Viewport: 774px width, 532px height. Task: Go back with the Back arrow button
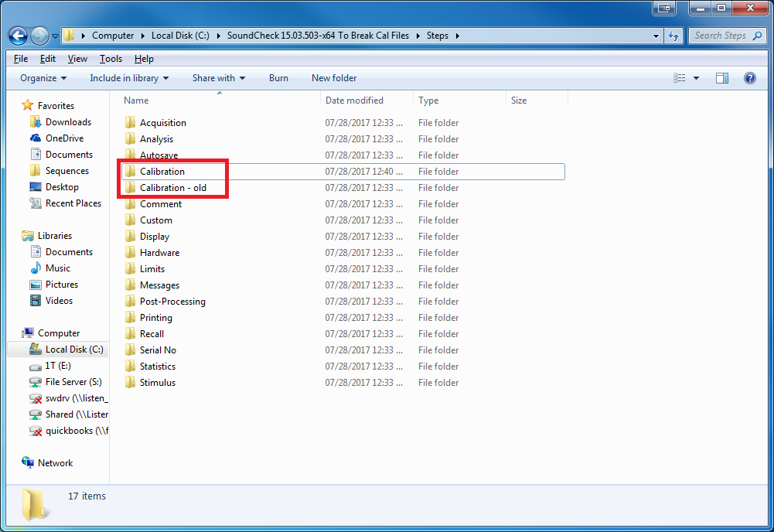(19, 36)
